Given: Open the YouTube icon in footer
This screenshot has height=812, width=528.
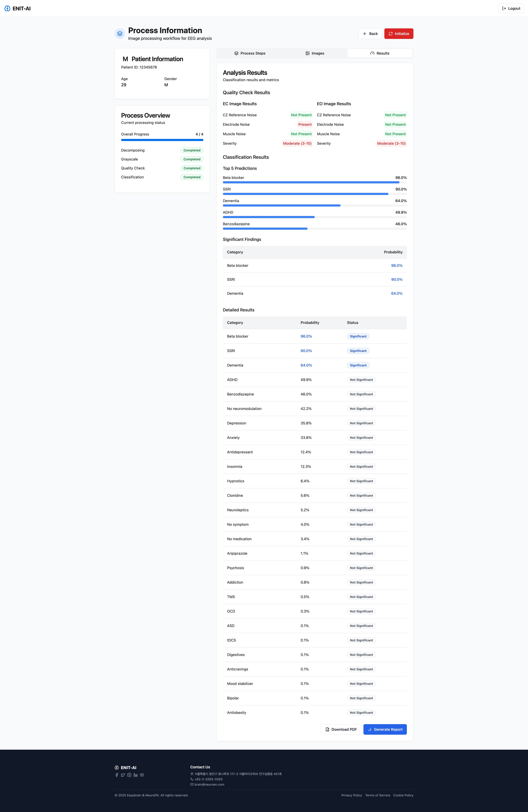Looking at the screenshot, I should 142,775.
